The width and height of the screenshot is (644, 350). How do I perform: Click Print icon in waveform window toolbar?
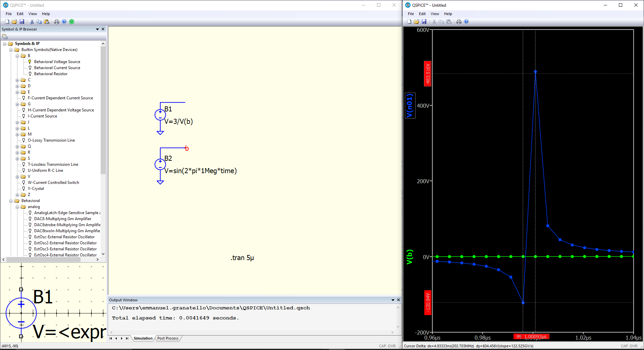(459, 21)
